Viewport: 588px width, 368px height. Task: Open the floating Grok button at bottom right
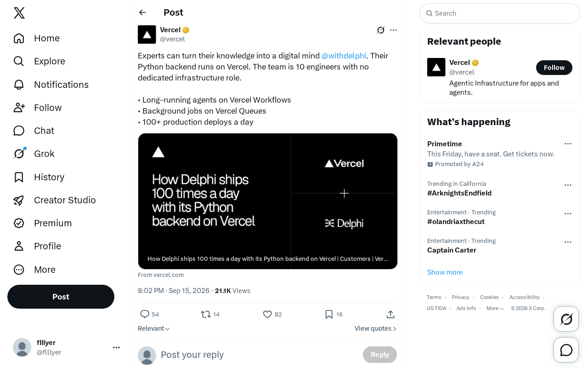[566, 319]
